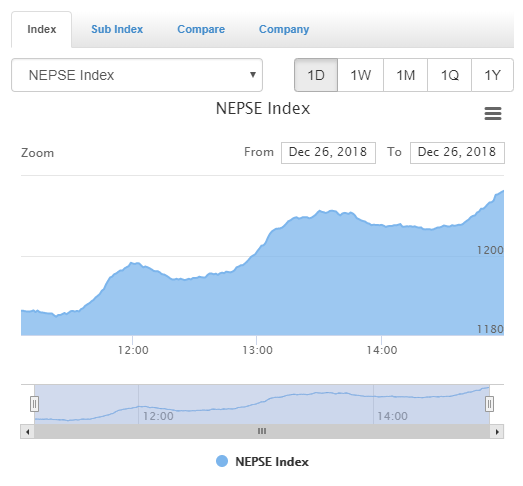Click the Zoom label

[37, 153]
